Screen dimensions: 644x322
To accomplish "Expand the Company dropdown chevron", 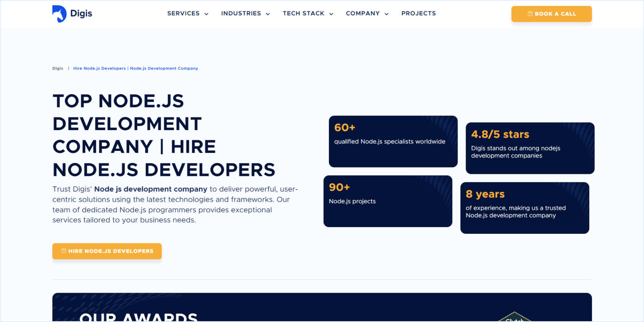I will pyautogui.click(x=386, y=14).
